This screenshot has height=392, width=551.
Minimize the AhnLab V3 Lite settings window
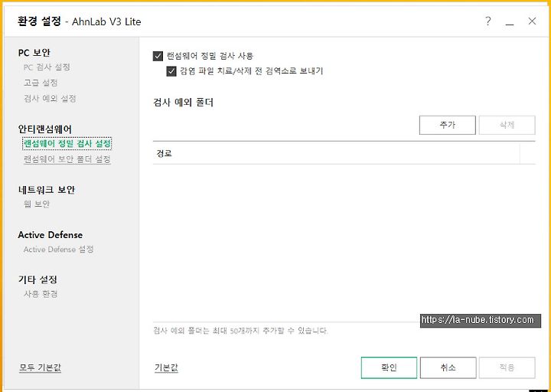click(x=510, y=24)
